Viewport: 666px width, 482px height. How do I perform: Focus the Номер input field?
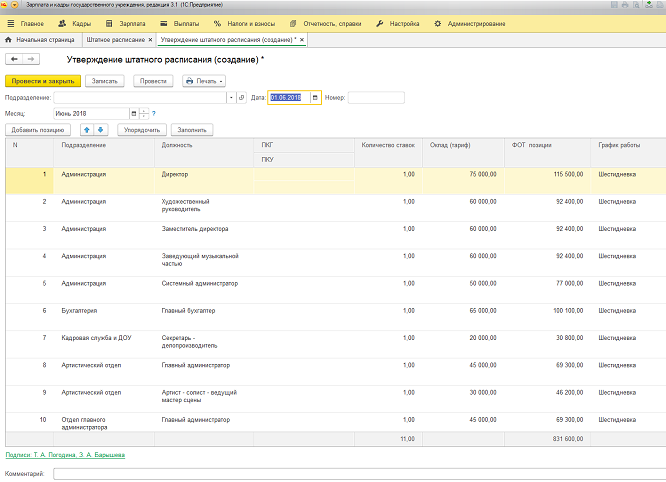(x=376, y=98)
